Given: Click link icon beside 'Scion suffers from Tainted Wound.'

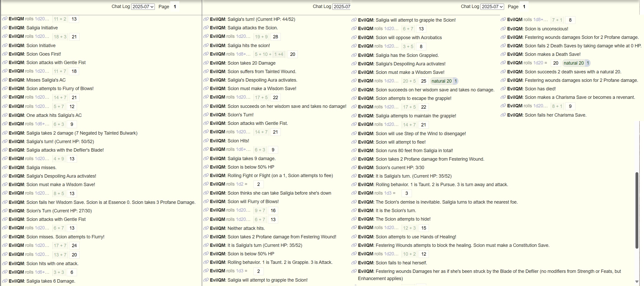Looking at the screenshot, I should coord(206,71).
